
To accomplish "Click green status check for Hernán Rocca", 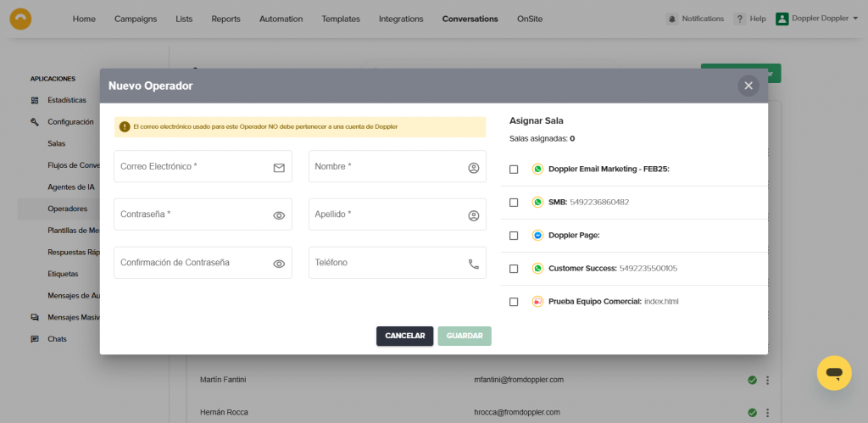I will tap(753, 413).
